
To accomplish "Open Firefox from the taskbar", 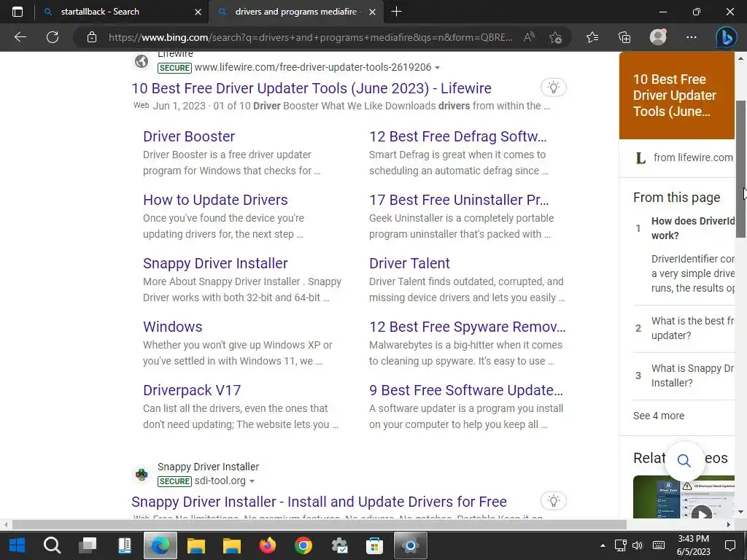I will [x=267, y=545].
